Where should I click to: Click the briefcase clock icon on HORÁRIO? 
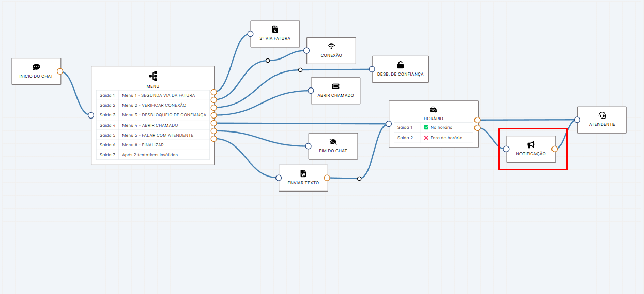click(x=434, y=109)
